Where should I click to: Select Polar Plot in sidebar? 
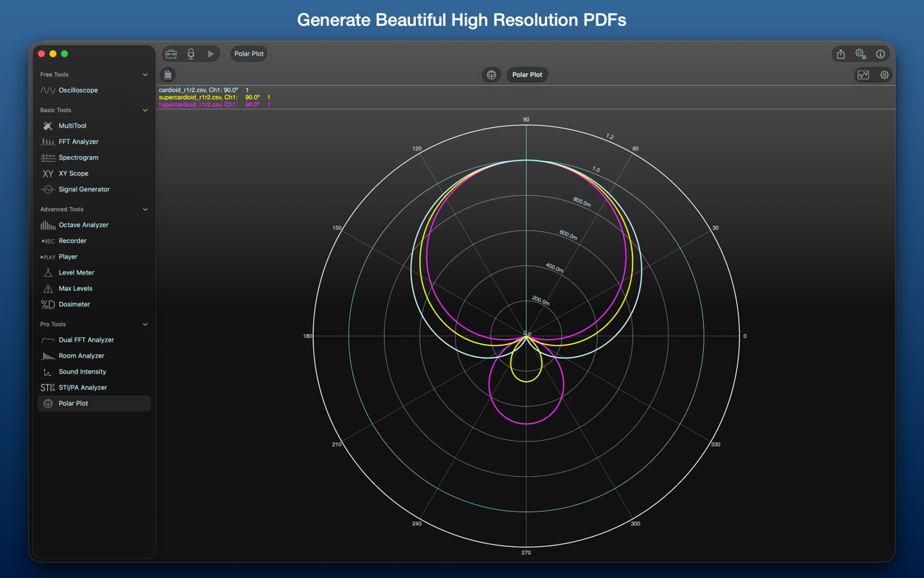click(x=94, y=403)
